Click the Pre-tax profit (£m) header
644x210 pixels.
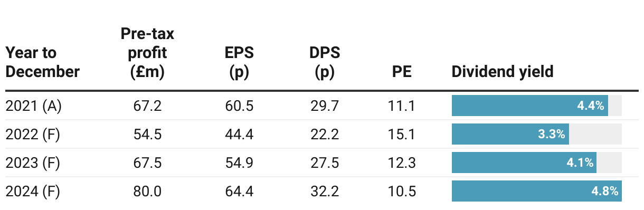tap(148, 53)
